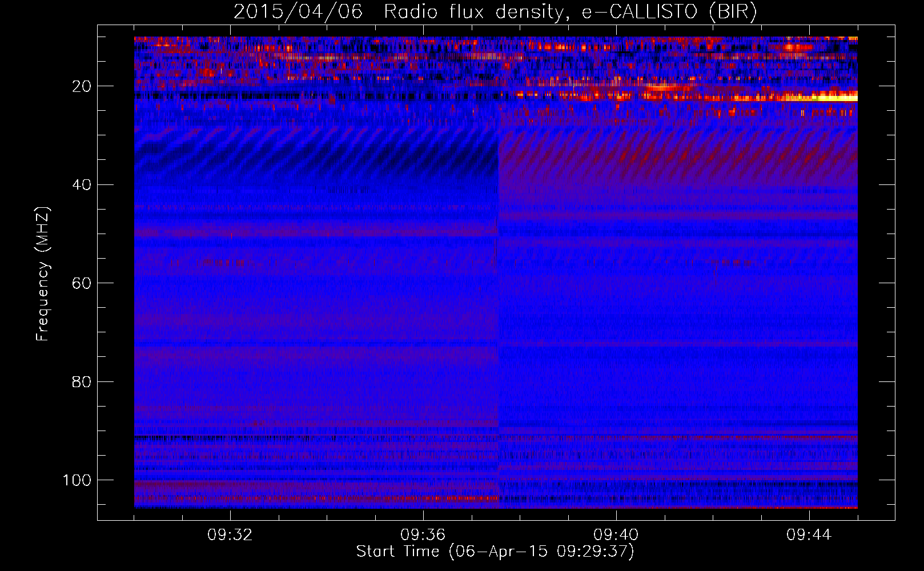Click the '09:36' time tick label
This screenshot has height=571, width=924.
tap(423, 535)
